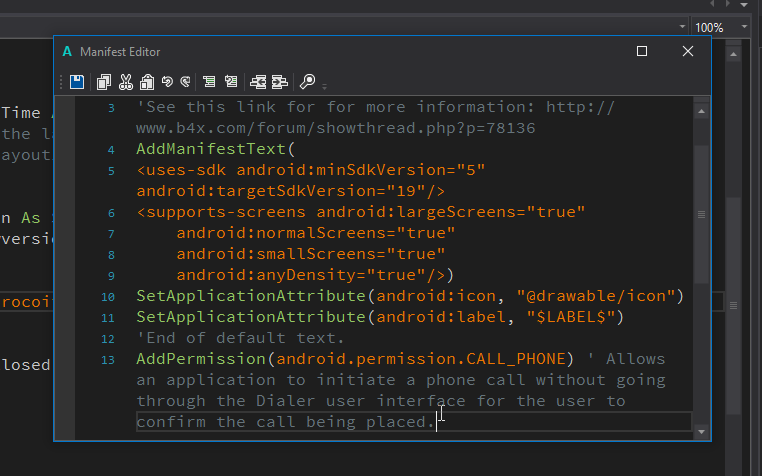Expand the toolbar overflow options arrow

325,85
